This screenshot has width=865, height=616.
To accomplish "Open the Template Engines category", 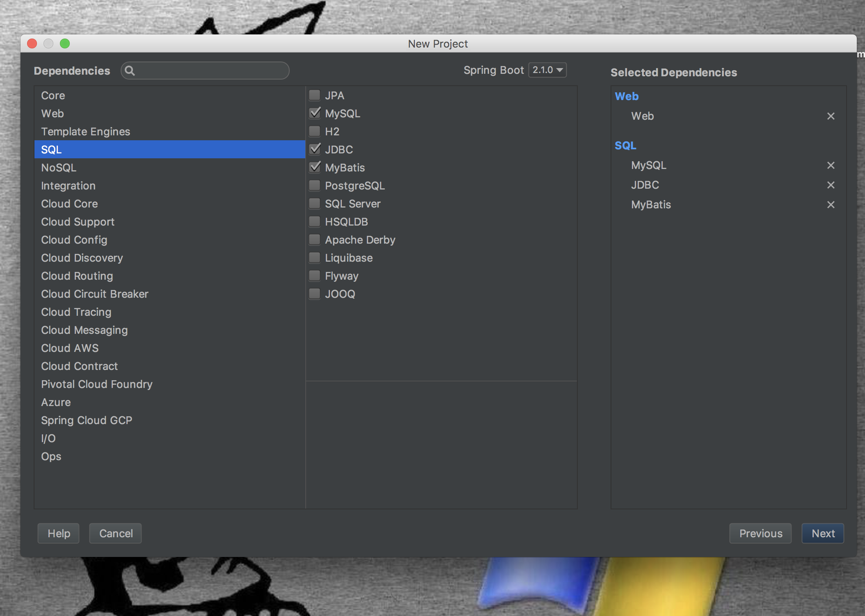I will tap(85, 132).
